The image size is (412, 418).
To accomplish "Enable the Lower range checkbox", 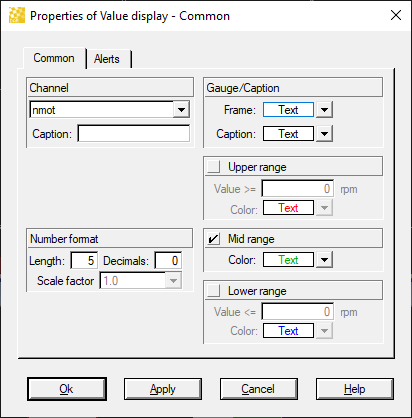I will click(213, 291).
